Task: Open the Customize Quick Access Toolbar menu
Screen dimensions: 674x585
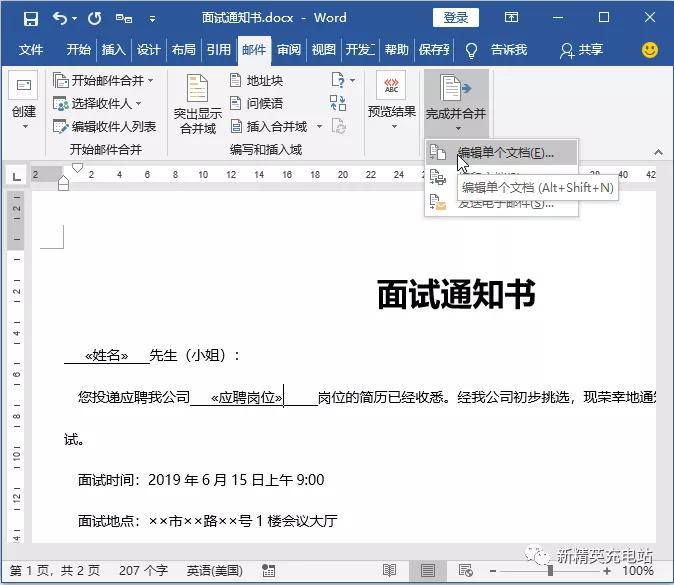Action: pyautogui.click(x=152, y=18)
